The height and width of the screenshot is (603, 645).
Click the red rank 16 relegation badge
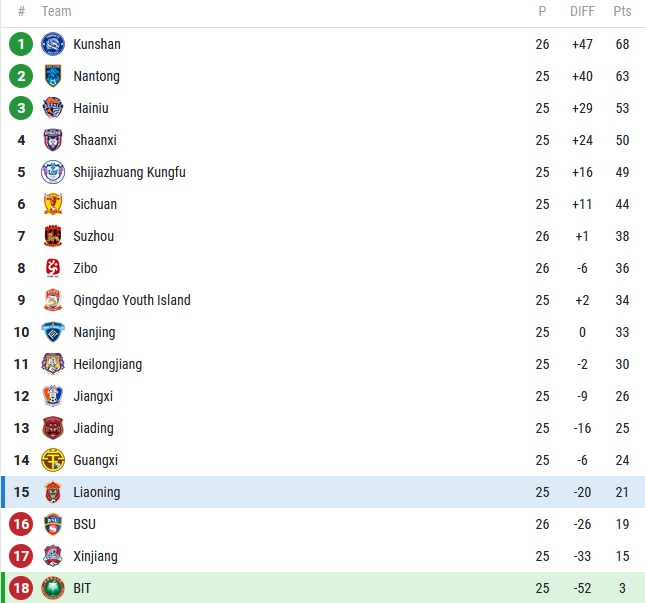21,524
